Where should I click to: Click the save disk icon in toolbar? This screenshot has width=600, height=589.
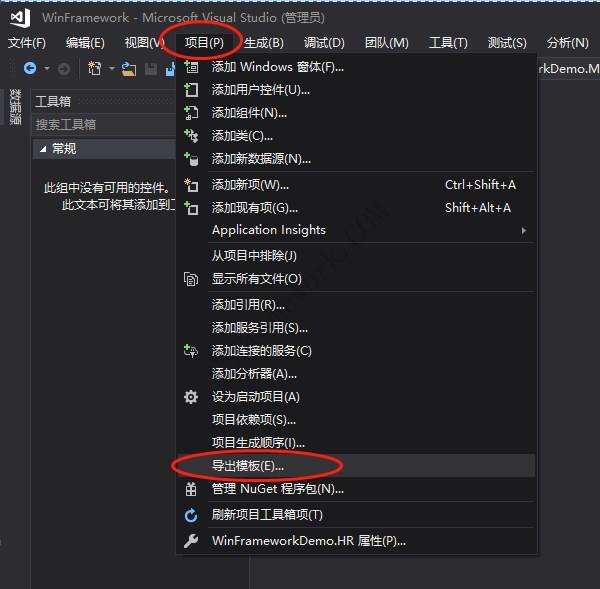(x=151, y=68)
